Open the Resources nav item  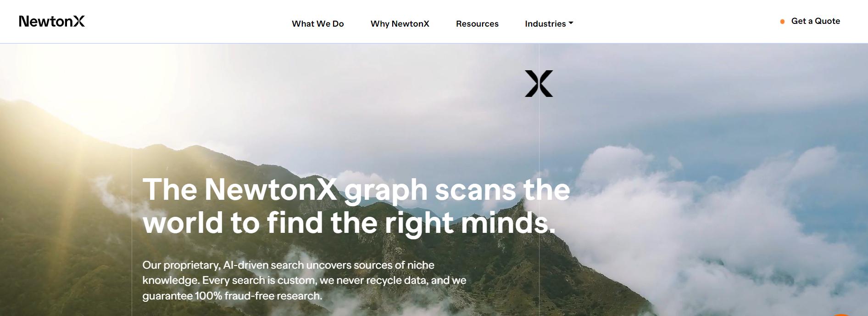coord(477,23)
